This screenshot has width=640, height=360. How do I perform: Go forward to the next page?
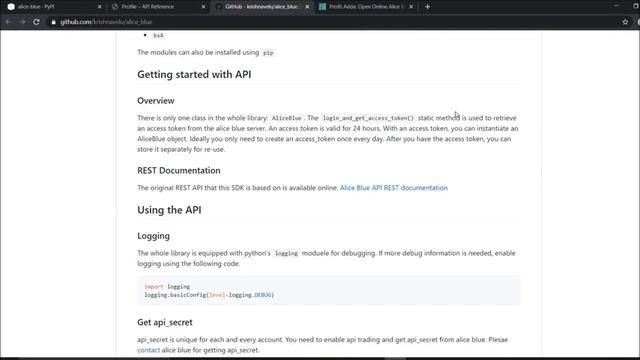[22, 22]
